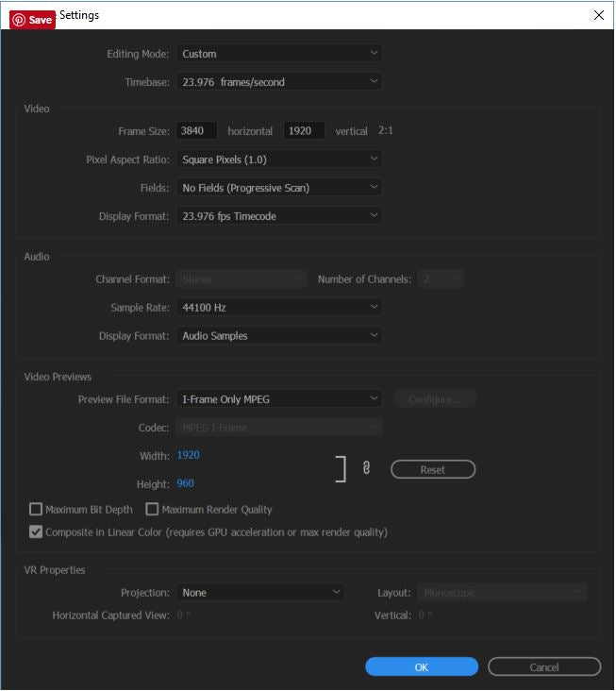This screenshot has width=616, height=691.
Task: Click the Video Previews section label
Action: tap(58, 377)
